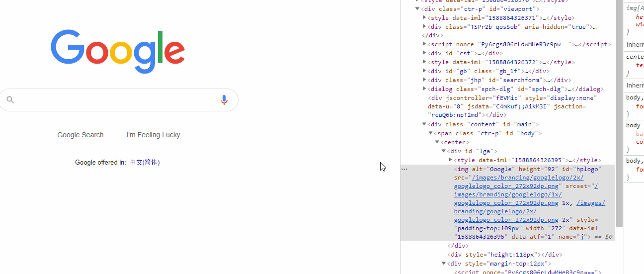Expand the script nonce node below viewport

click(424, 44)
